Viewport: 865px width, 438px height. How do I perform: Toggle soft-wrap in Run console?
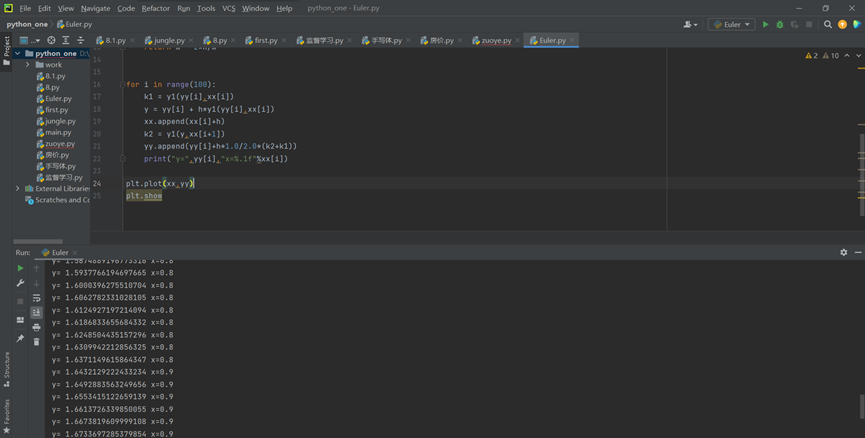coord(36,298)
